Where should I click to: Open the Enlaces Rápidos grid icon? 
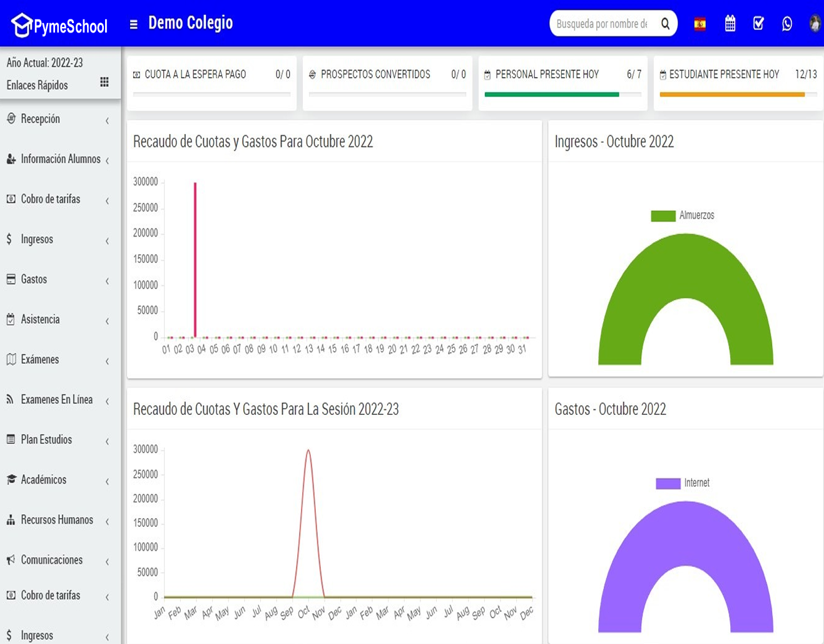pyautogui.click(x=104, y=83)
